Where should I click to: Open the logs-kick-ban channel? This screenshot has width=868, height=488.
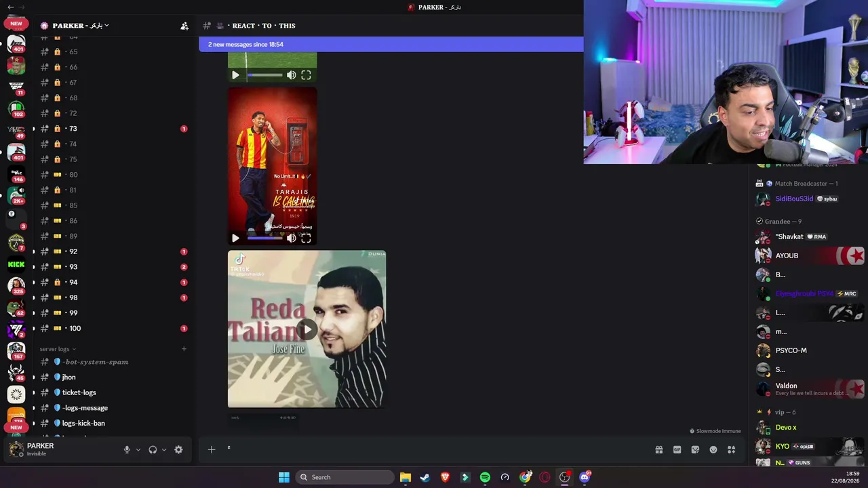tap(113, 423)
